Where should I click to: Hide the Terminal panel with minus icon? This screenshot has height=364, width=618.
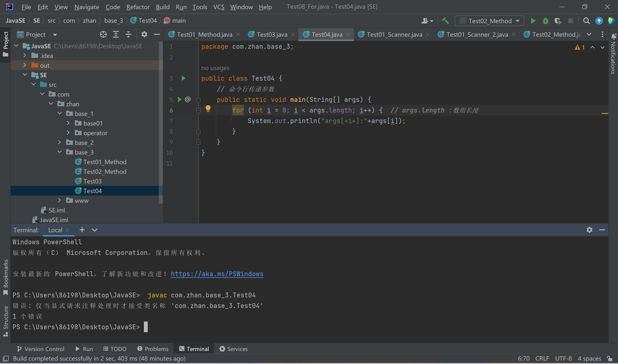(602, 230)
